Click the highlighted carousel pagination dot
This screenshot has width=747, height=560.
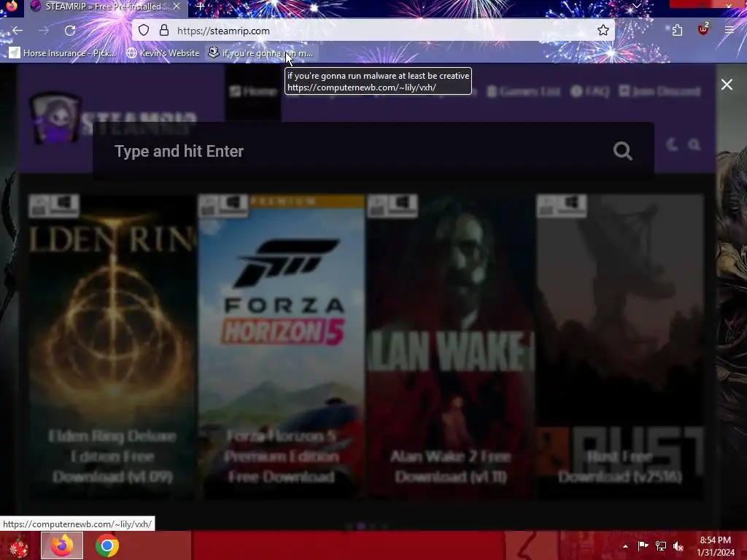(x=360, y=526)
